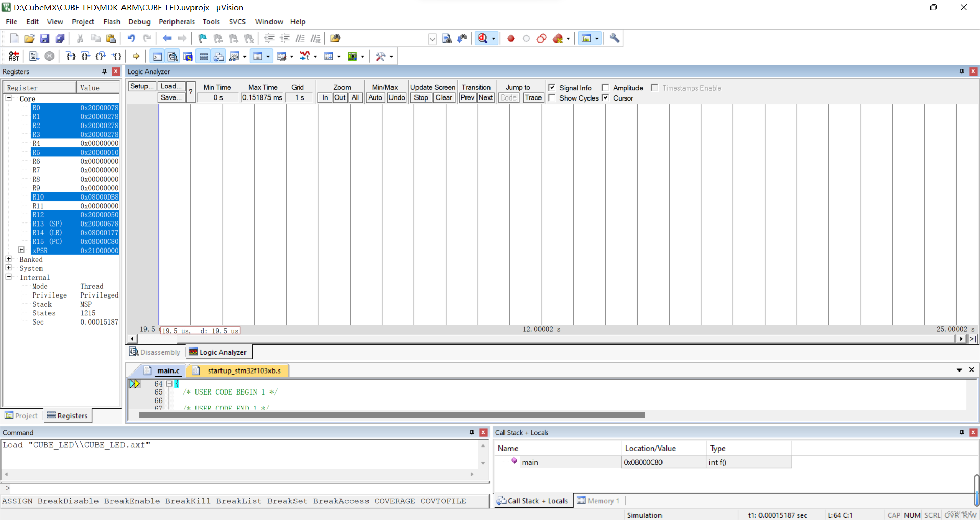Click the Kill All Breakpoints icon
Image resolution: width=980 pixels, height=520 pixels.
(x=558, y=38)
